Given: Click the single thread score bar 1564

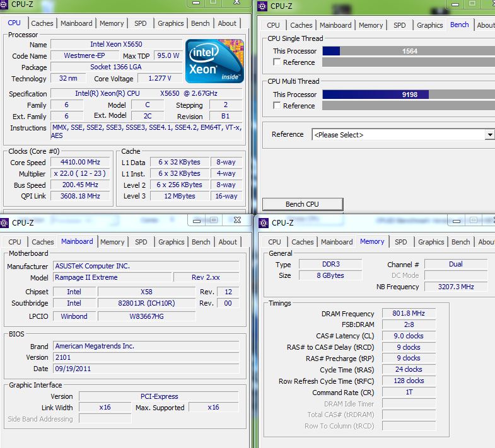Looking at the screenshot, I should tap(409, 51).
